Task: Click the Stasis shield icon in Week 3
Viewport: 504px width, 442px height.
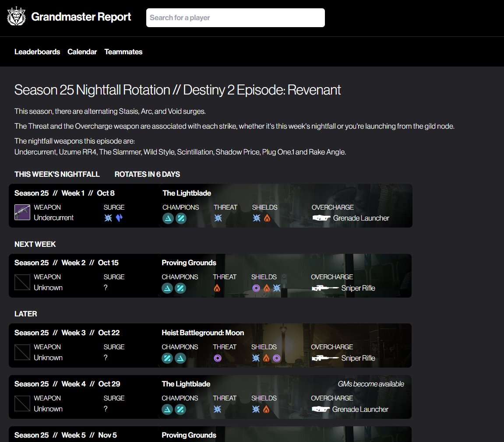Action: point(256,358)
